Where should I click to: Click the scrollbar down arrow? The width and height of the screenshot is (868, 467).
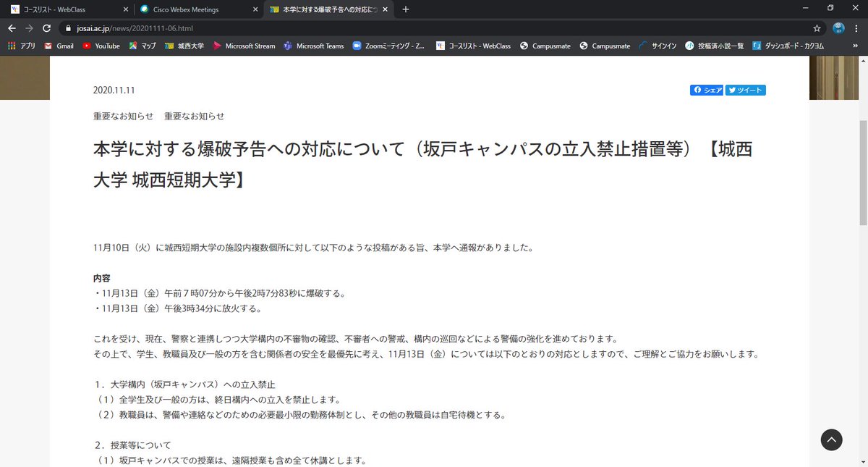coord(863,461)
